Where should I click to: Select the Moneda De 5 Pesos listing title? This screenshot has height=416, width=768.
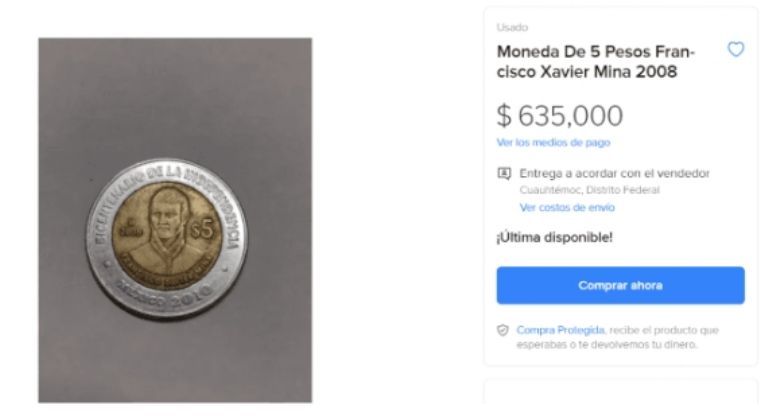click(x=596, y=62)
